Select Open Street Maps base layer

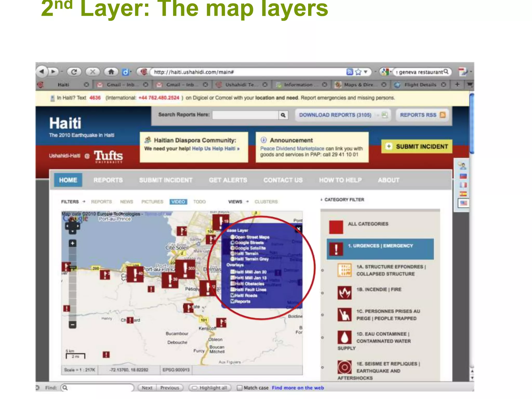tap(233, 237)
